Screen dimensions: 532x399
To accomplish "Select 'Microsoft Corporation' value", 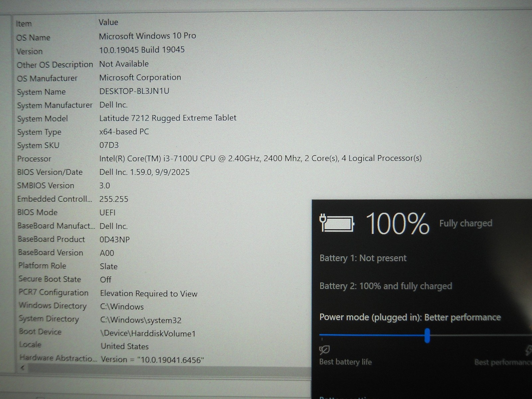I will (x=140, y=77).
